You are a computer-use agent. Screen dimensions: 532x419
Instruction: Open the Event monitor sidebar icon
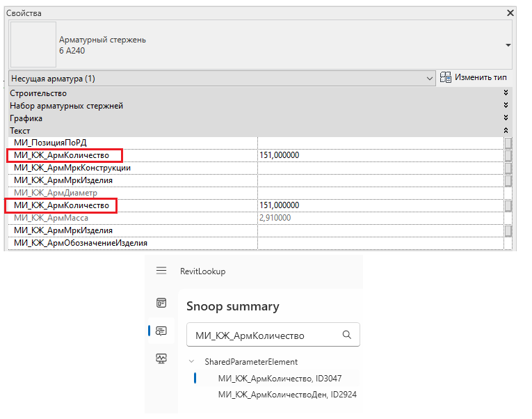(x=161, y=358)
